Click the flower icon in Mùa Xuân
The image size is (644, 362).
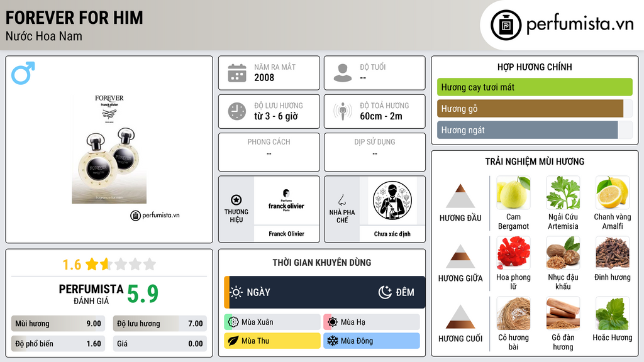pyautogui.click(x=233, y=322)
